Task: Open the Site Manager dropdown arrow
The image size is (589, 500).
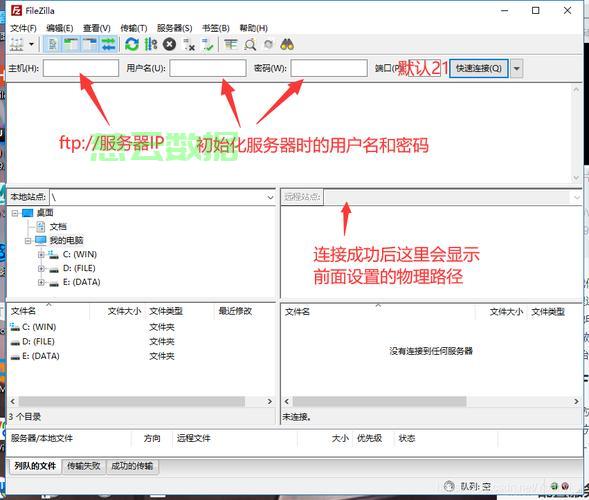Action: [x=32, y=45]
